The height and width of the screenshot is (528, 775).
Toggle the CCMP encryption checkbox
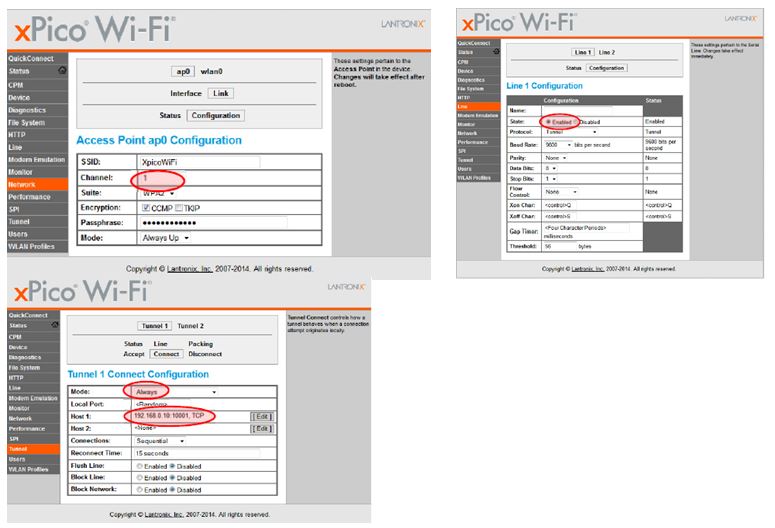pyautogui.click(x=148, y=208)
